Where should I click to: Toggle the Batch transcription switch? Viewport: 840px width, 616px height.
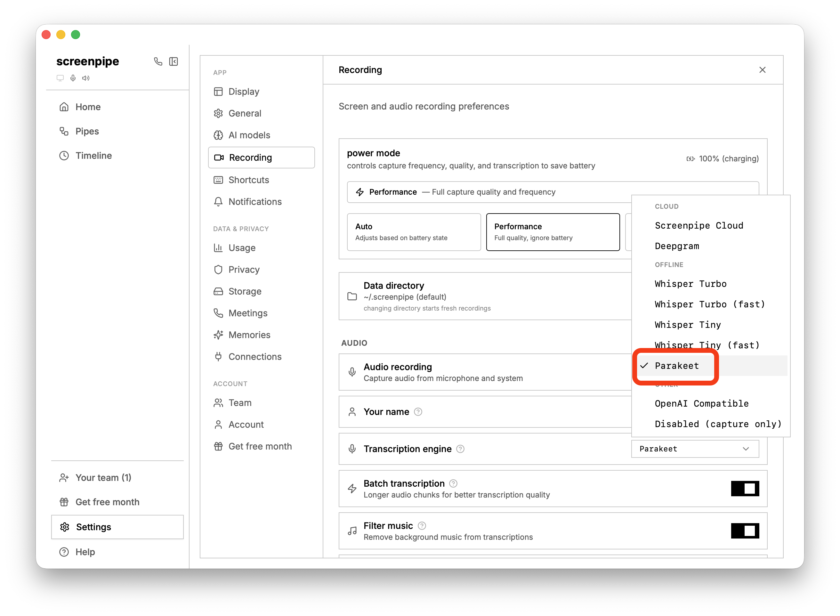[745, 489]
